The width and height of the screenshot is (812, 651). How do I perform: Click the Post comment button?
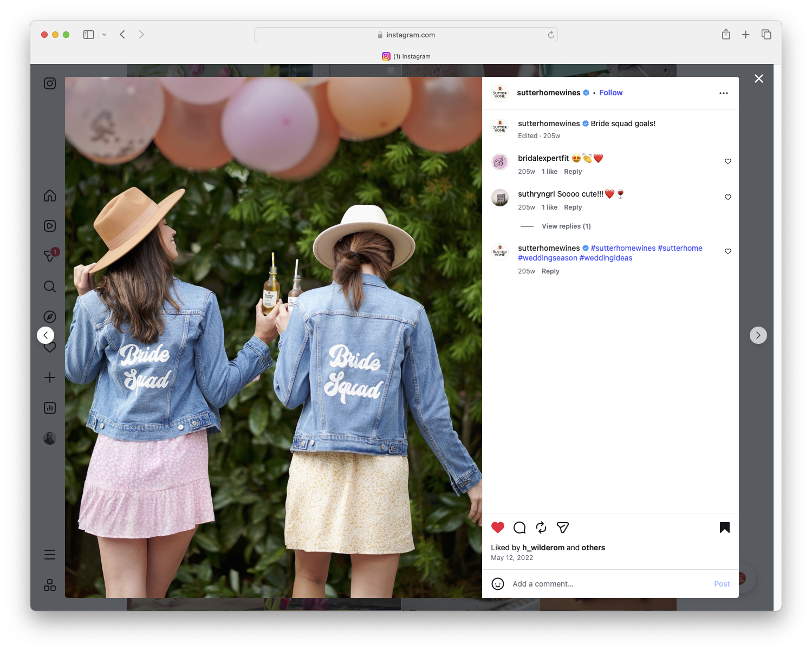(x=722, y=584)
